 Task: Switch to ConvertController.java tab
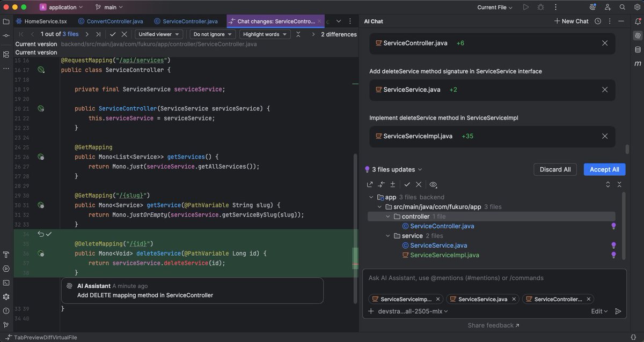(x=111, y=21)
